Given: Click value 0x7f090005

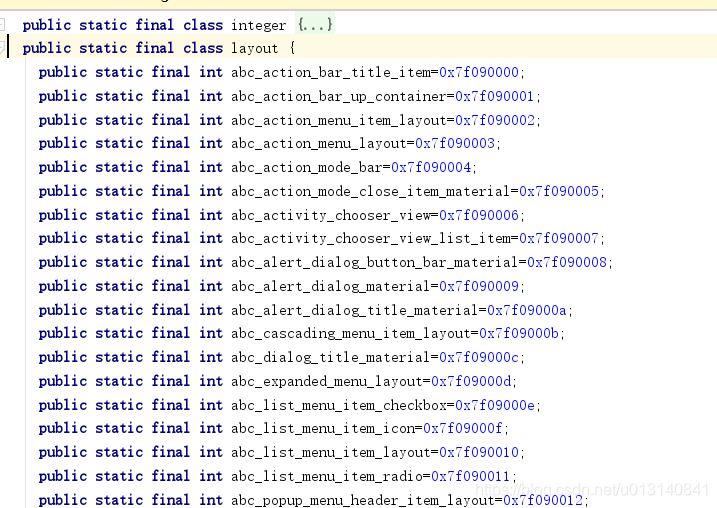Looking at the screenshot, I should point(559,191).
